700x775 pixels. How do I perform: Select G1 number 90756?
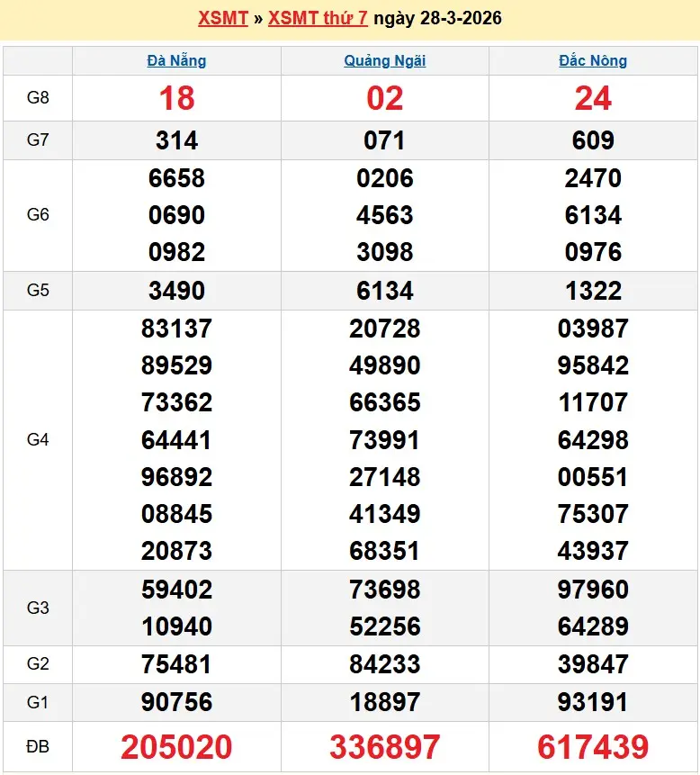pyautogui.click(x=176, y=702)
